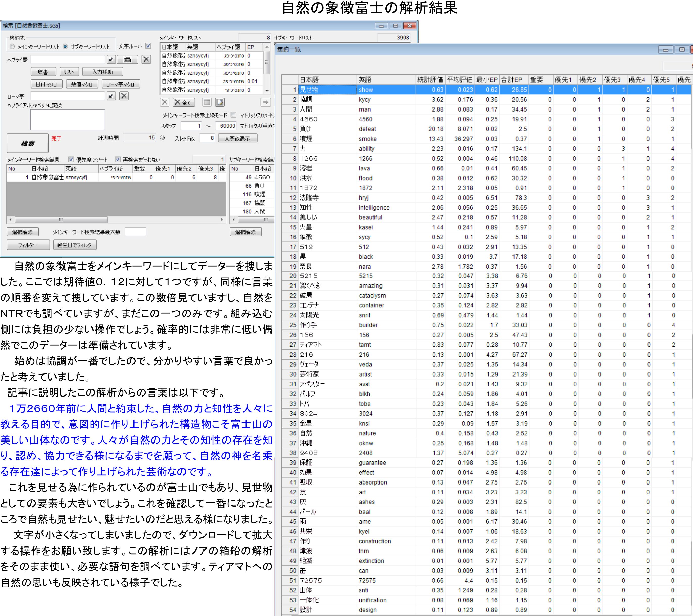Viewport: 693px width, 616px height.
Task: Uncheck 優先度でソート checkbox
Action: click(x=71, y=159)
